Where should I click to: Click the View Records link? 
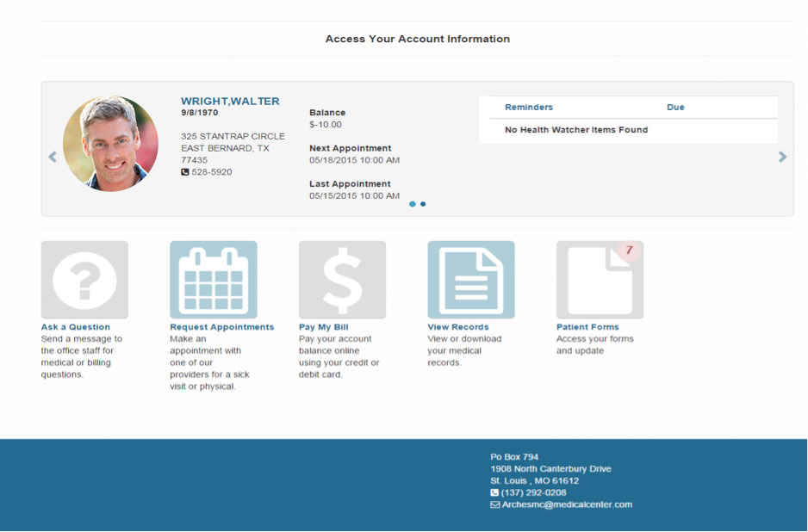point(458,327)
